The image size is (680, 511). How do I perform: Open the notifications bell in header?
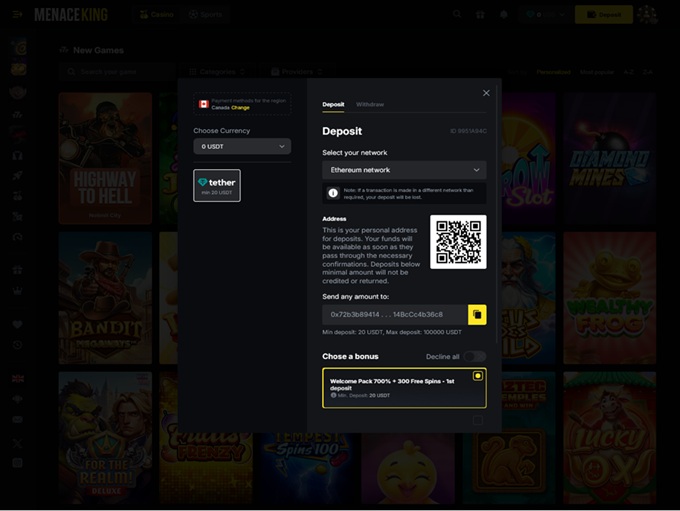tap(503, 15)
